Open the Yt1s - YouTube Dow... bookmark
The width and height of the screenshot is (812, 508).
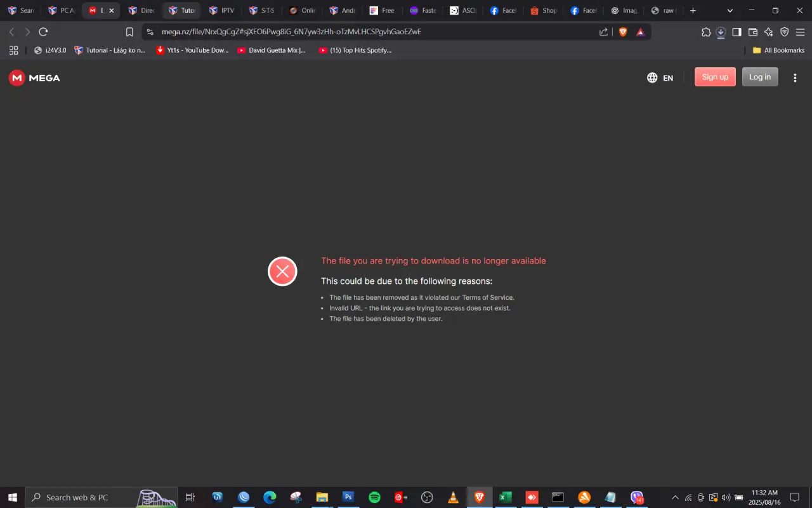[192, 50]
